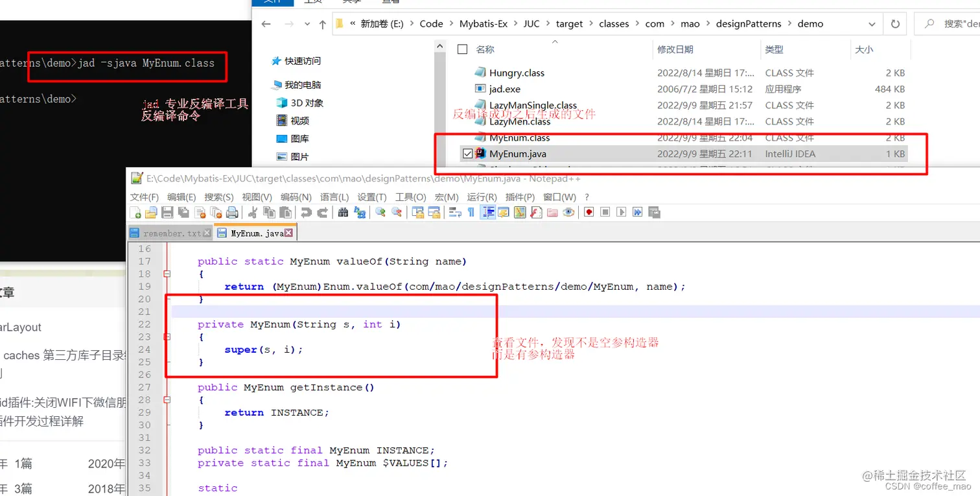Run macro multiple times icon
The width and height of the screenshot is (980, 496).
[x=638, y=212]
